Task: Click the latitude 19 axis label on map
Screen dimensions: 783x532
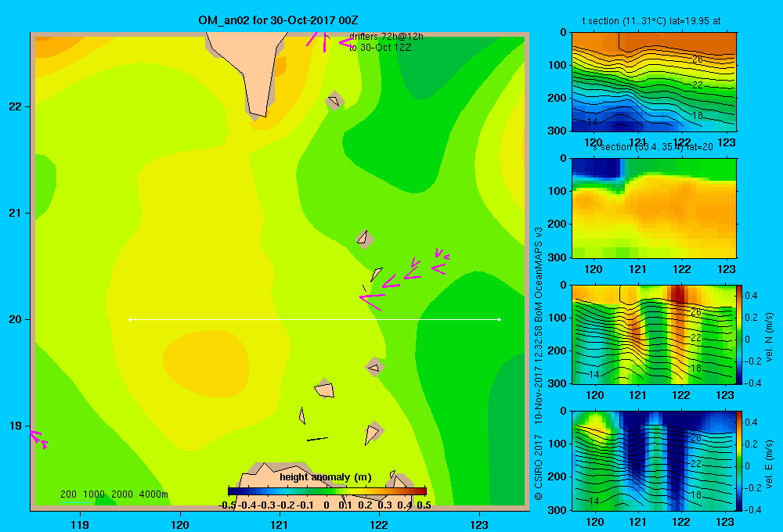Action: (16, 426)
